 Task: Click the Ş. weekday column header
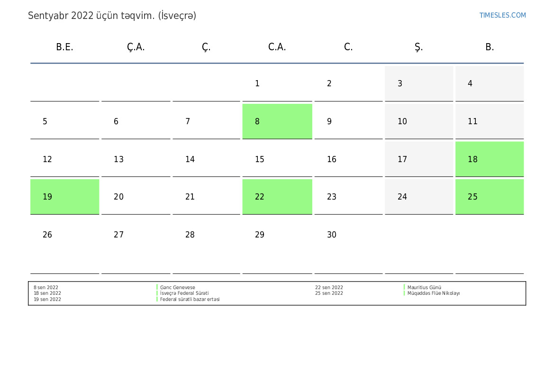(418, 47)
